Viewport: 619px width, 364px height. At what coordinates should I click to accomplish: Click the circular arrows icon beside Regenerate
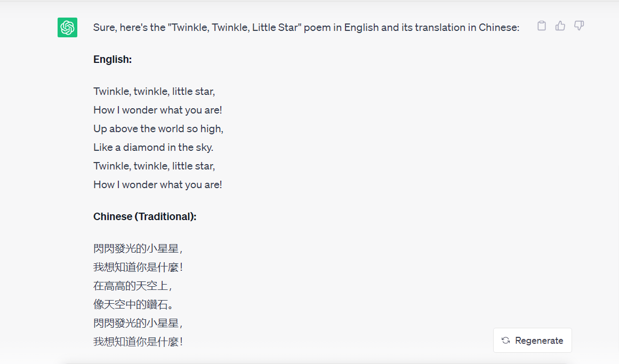click(505, 341)
